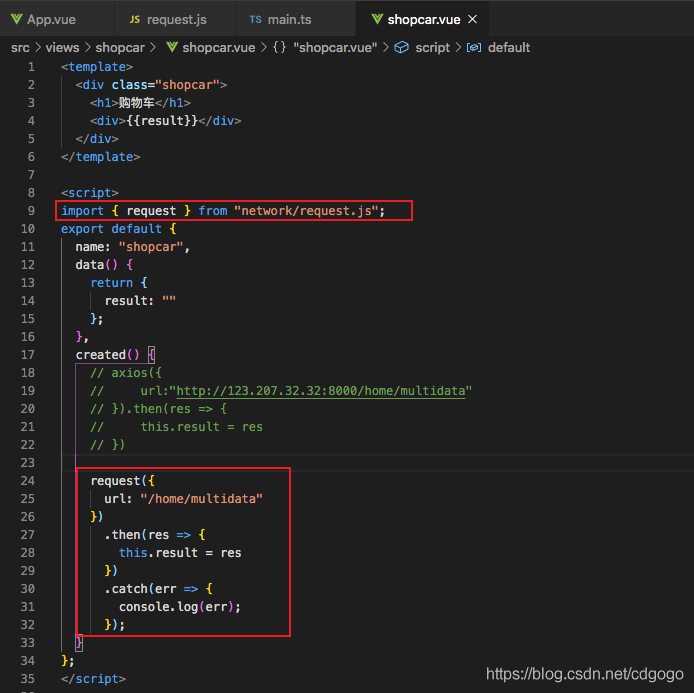Click the Vue icon in the breadcrumb
Image resolution: width=694 pixels, height=693 pixels.
pos(172,47)
